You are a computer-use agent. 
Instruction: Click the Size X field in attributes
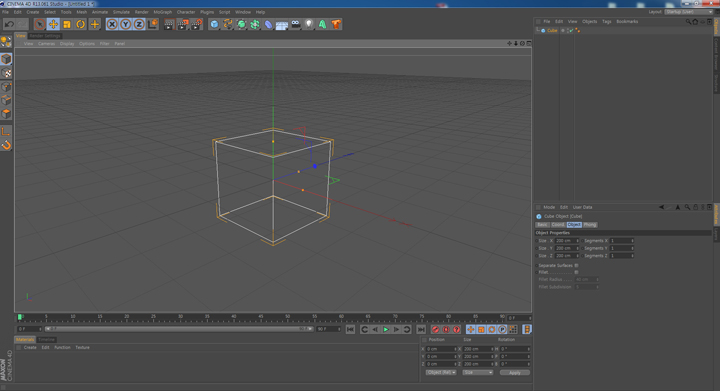tap(567, 240)
